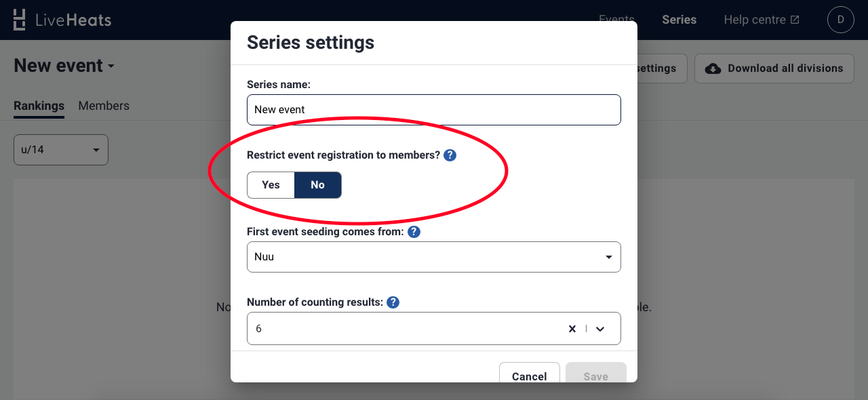Cancel the series settings dialog

tap(529, 376)
